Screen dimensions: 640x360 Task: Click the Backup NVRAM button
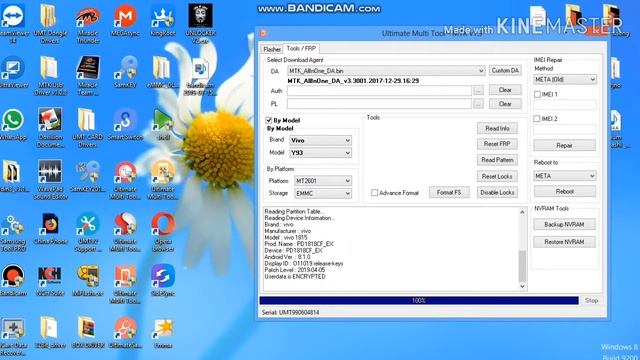pos(564,224)
